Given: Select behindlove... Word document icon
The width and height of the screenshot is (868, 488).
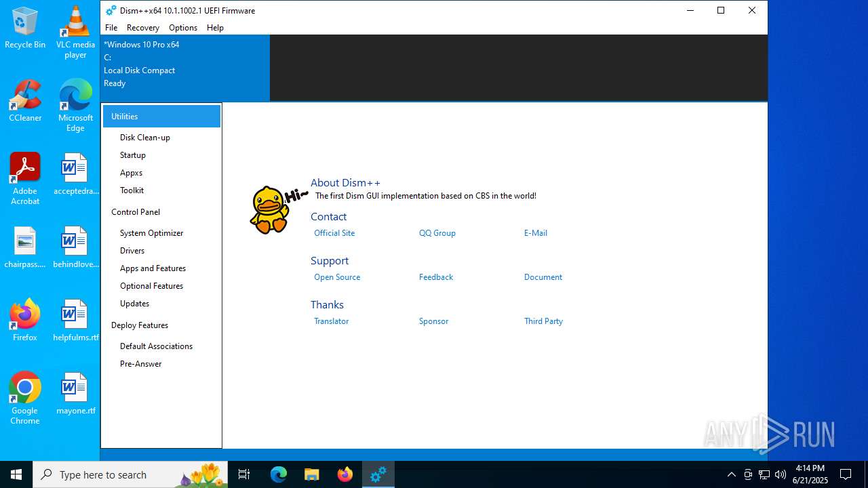Looking at the screenshot, I should coord(75,248).
